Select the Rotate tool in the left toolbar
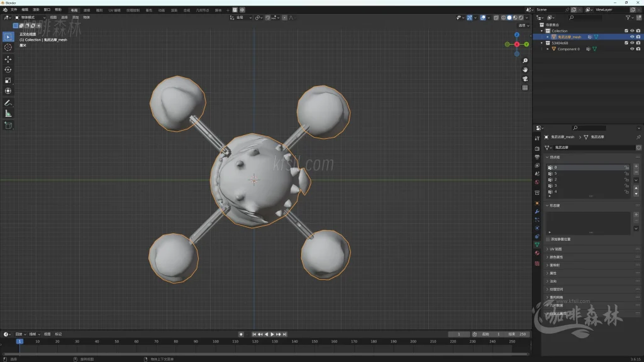 [8, 69]
